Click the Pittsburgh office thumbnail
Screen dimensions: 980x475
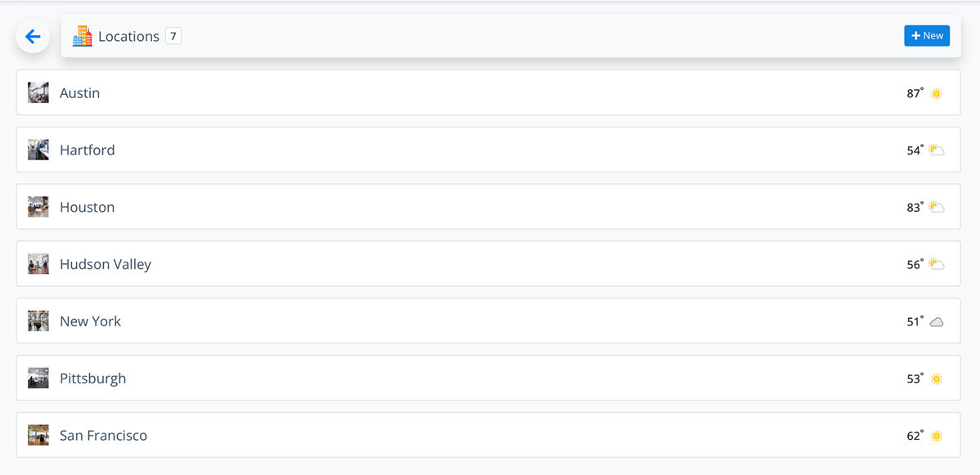(38, 379)
